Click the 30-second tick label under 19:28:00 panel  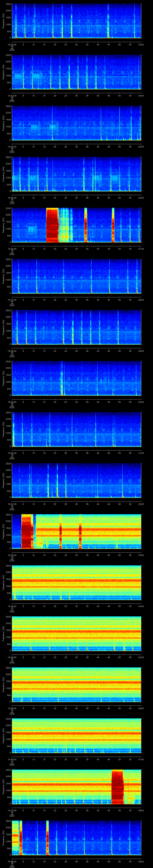[x=76, y=351]
